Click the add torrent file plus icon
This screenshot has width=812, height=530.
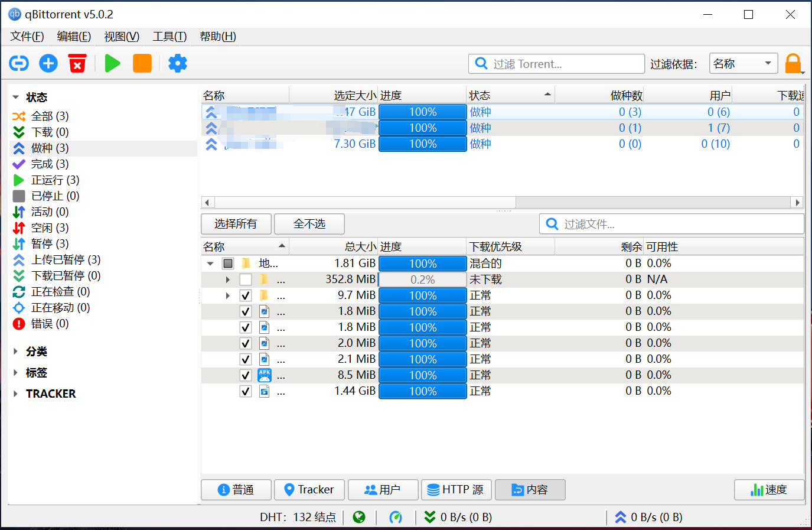48,63
